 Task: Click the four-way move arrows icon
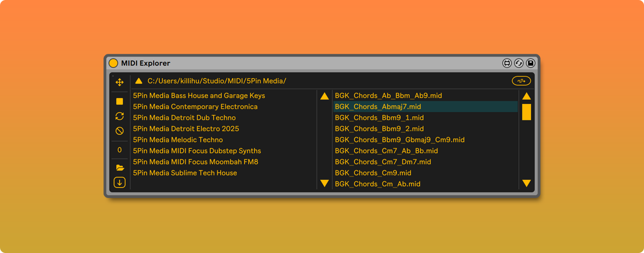click(119, 82)
